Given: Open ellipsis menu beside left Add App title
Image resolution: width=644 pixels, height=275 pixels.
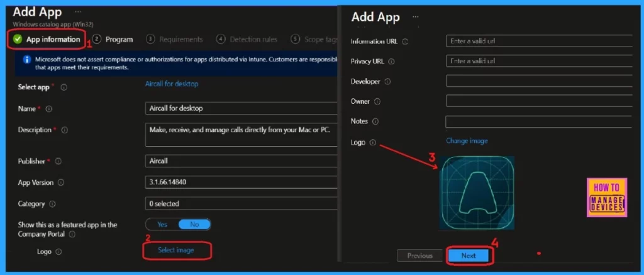Looking at the screenshot, I should 78,12.
